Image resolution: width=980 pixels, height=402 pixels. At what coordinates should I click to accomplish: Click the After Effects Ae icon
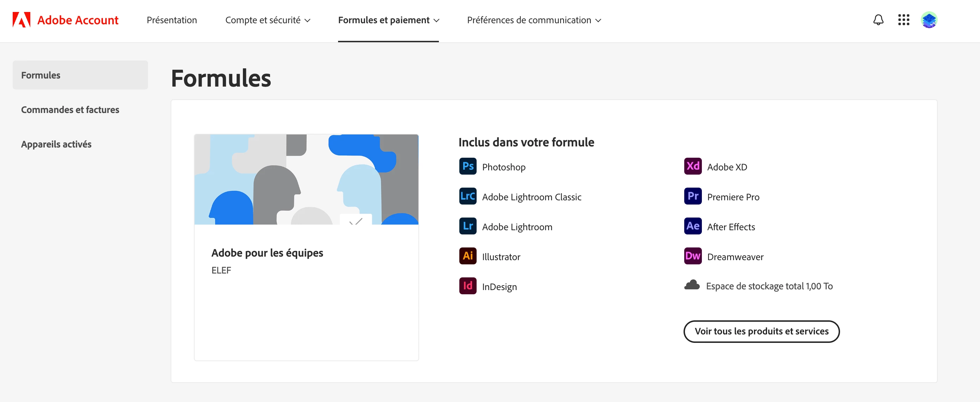pyautogui.click(x=693, y=226)
